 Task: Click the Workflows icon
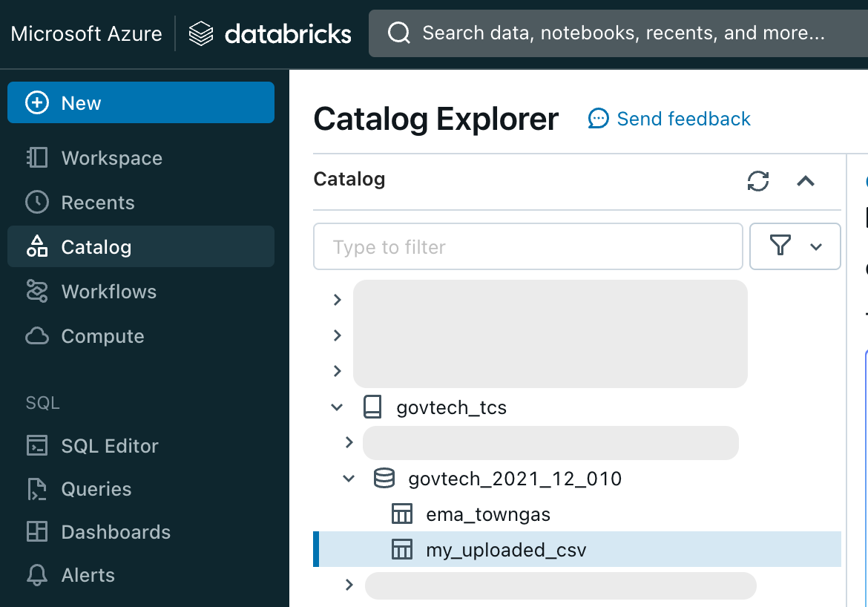pos(37,292)
